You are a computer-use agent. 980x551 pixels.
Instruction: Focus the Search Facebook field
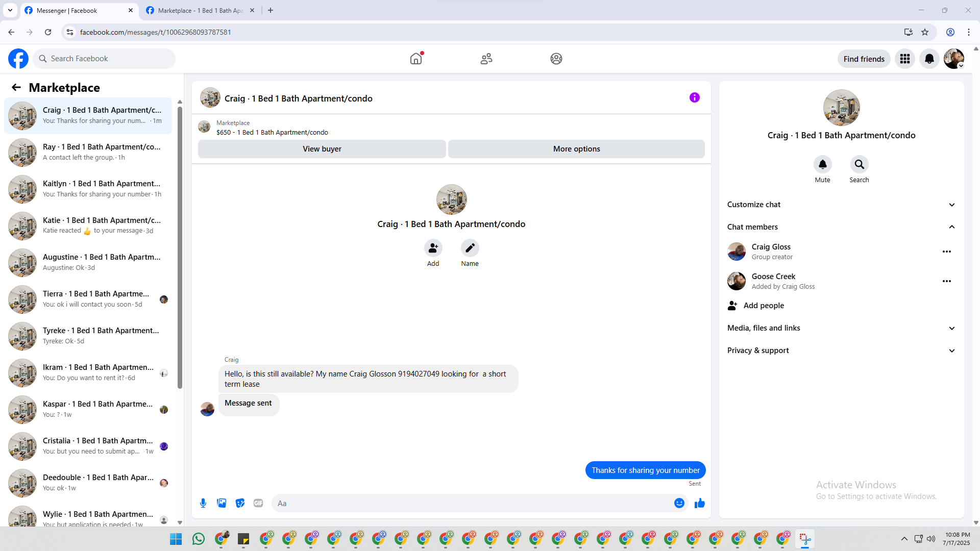coord(104,59)
